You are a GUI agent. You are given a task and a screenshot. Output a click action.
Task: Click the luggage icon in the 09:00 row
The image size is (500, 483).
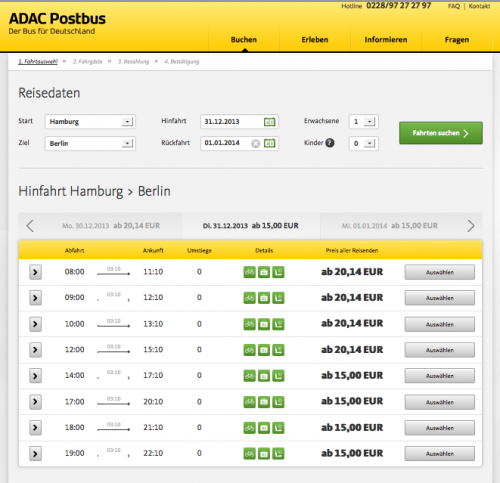point(264,298)
